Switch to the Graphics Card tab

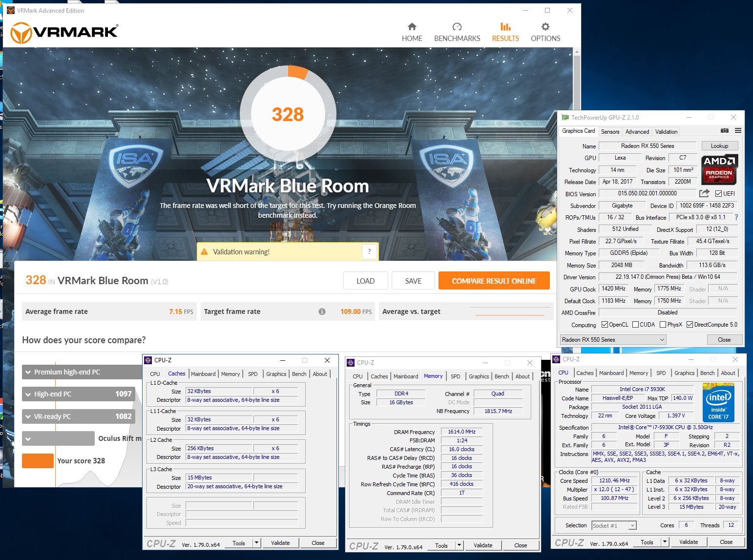(x=578, y=131)
